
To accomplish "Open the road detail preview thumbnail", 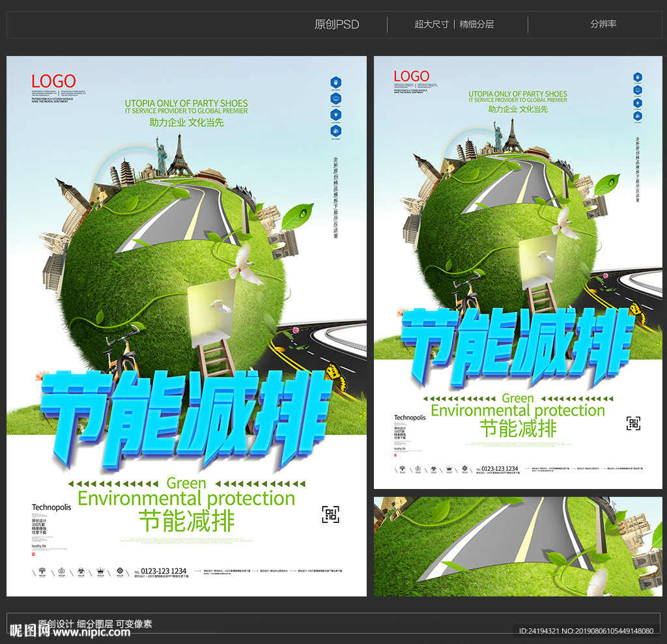I will pos(518,546).
